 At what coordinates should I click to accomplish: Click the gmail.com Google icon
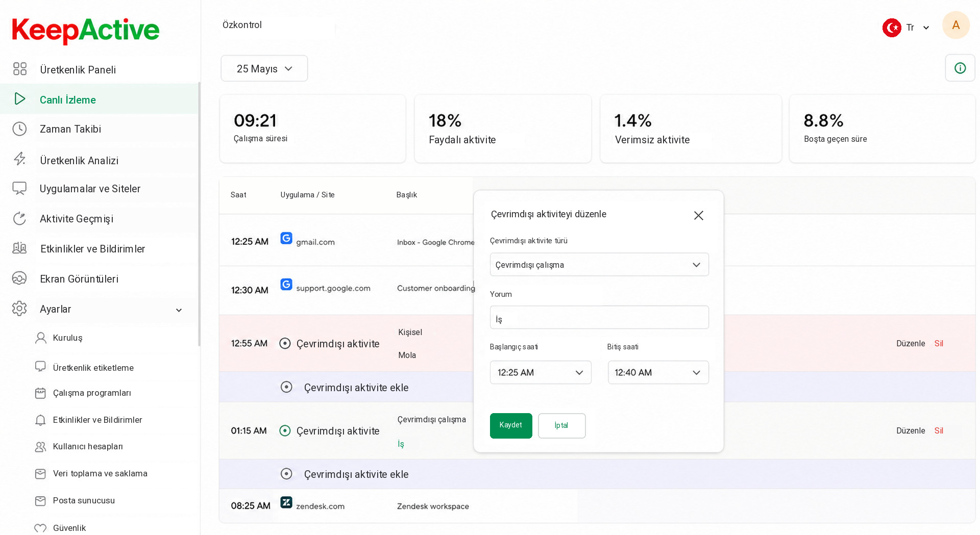286,238
